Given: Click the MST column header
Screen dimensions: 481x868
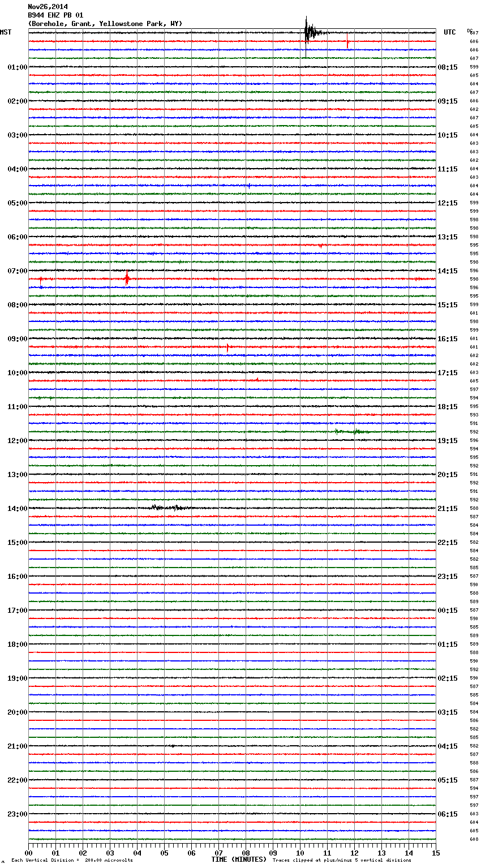Looking at the screenshot, I should point(6,32).
